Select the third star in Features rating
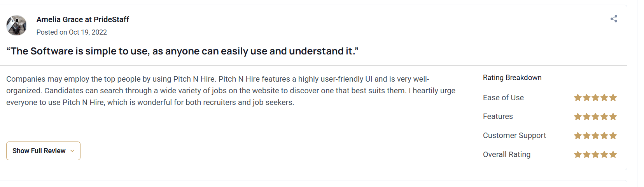 [x=595, y=117]
